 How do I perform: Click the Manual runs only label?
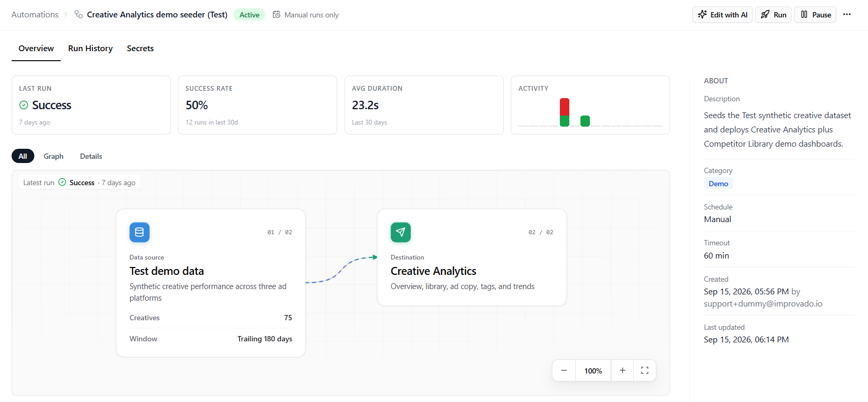[311, 15]
